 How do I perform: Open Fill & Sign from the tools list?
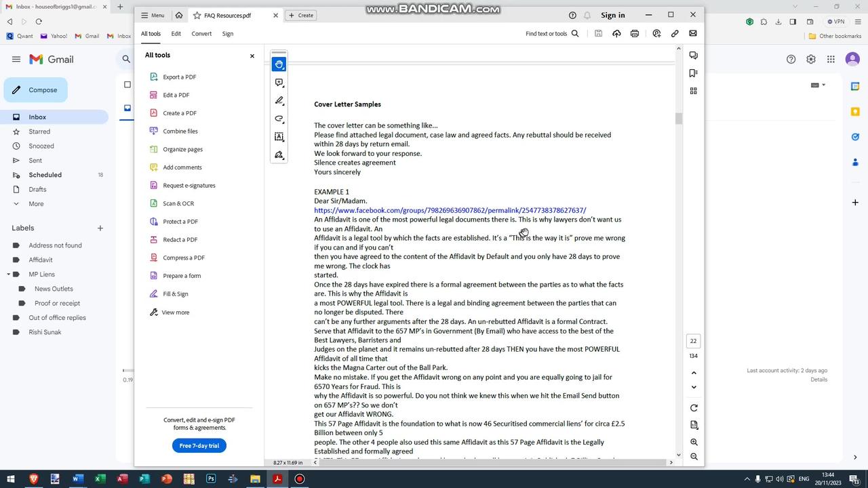175,293
